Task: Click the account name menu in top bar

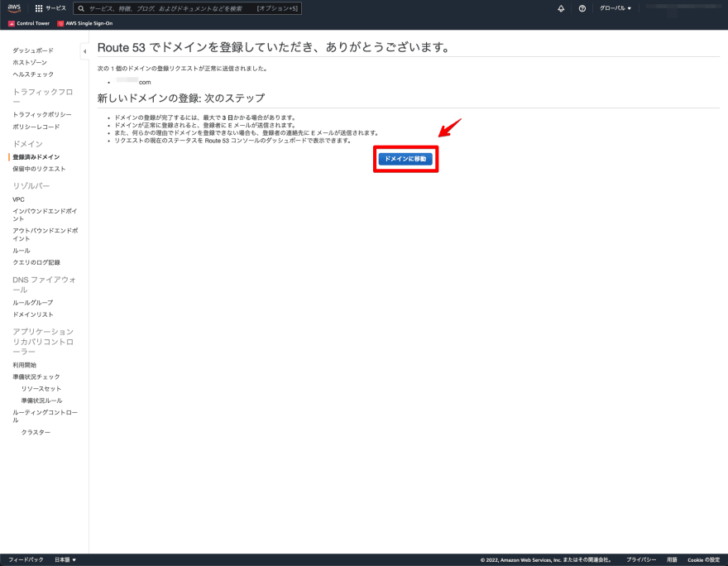Action: (682, 8)
